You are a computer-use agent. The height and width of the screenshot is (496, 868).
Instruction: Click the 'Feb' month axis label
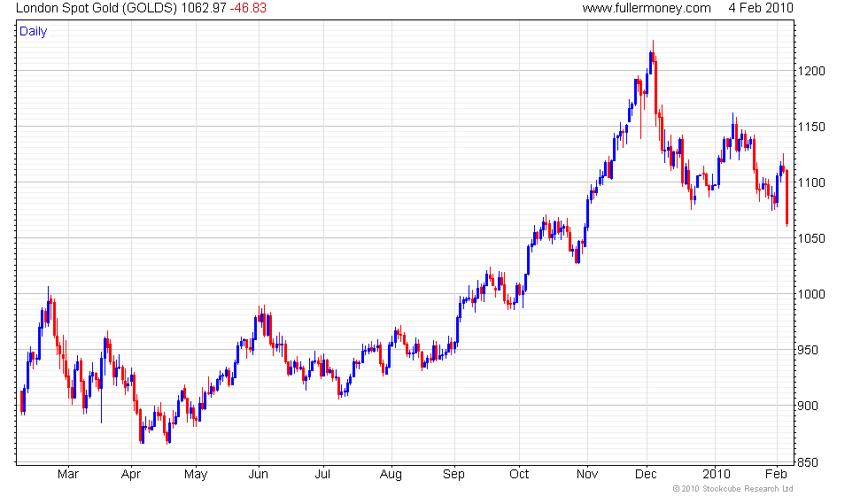coord(776,474)
